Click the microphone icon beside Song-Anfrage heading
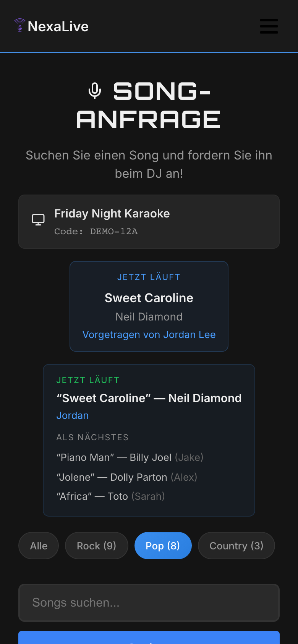This screenshot has width=298, height=644. pos(95,91)
